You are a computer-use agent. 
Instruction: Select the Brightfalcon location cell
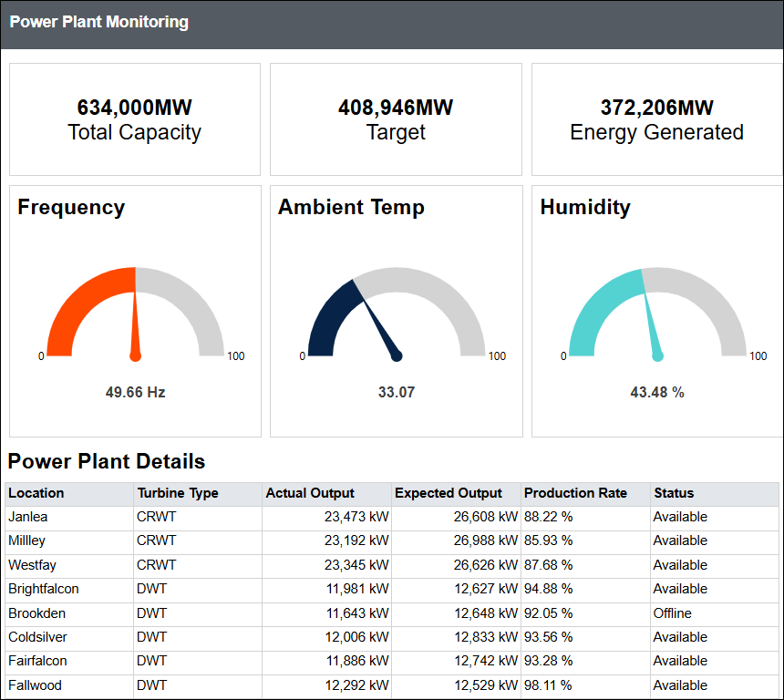[x=69, y=589]
